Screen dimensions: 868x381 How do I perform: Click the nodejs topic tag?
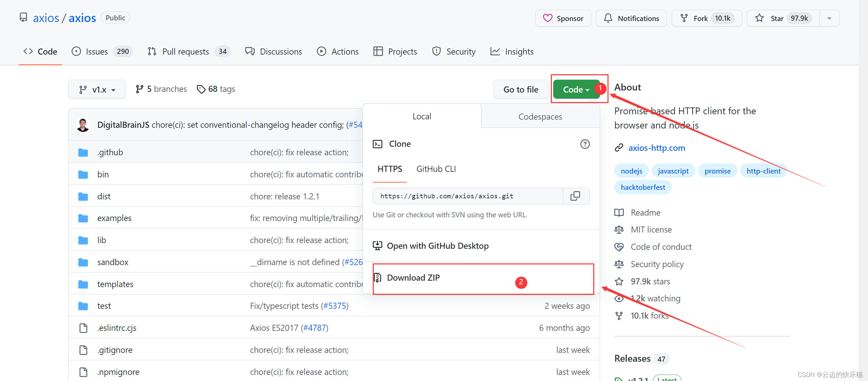pyautogui.click(x=631, y=171)
